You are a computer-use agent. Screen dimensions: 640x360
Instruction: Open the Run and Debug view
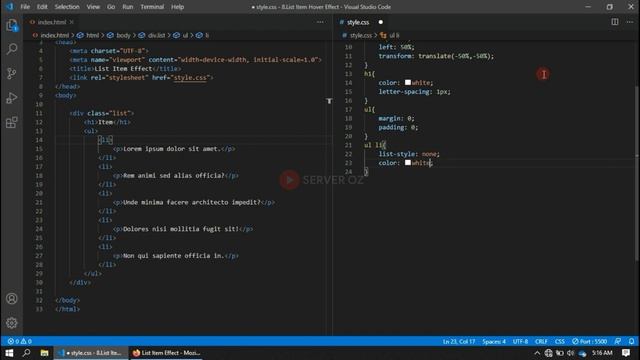pos(12,98)
